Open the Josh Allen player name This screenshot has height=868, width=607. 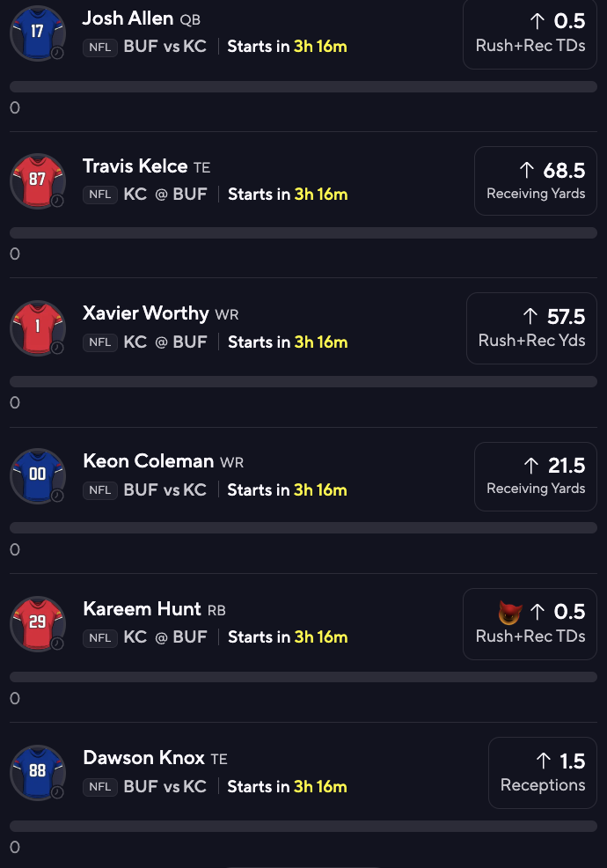pos(128,18)
